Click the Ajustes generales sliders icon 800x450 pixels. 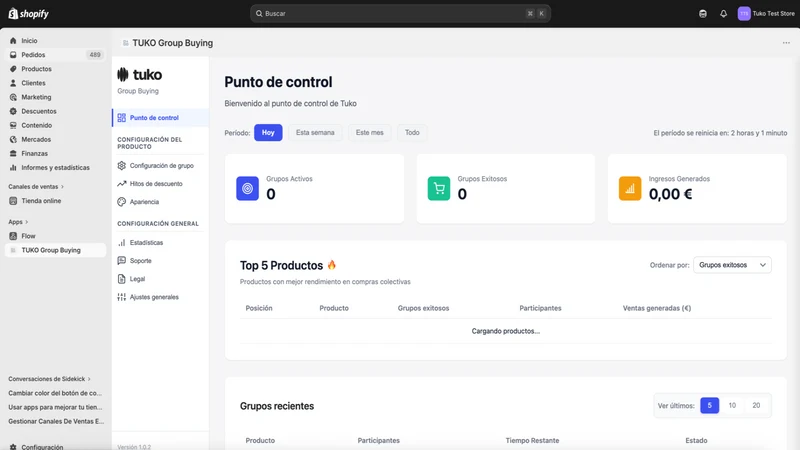[x=121, y=297]
